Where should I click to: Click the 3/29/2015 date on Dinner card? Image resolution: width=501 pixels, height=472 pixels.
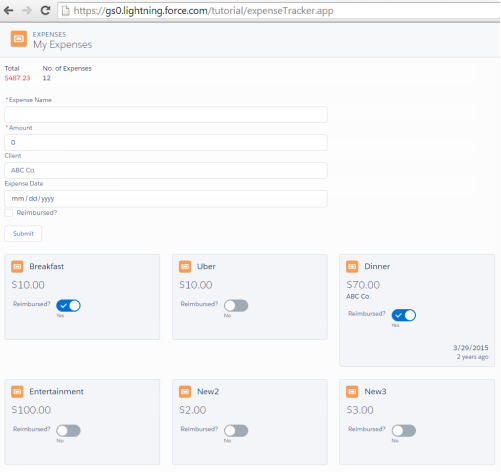tap(471, 348)
